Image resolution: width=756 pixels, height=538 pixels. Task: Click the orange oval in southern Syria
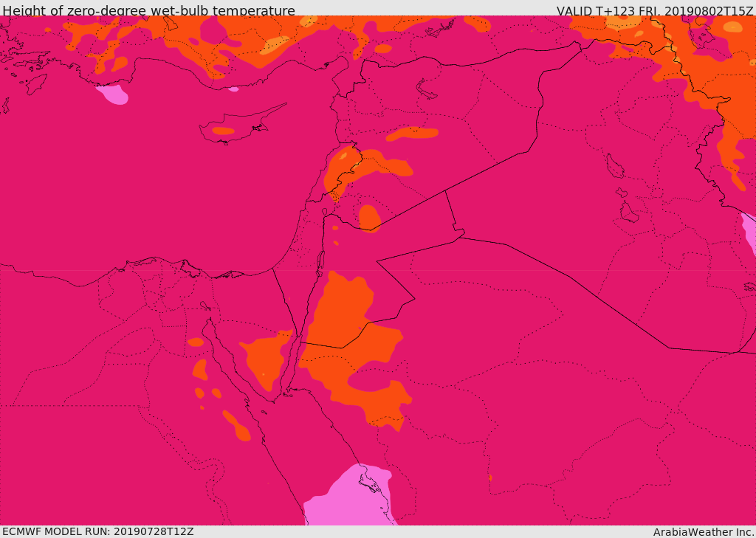(369, 218)
